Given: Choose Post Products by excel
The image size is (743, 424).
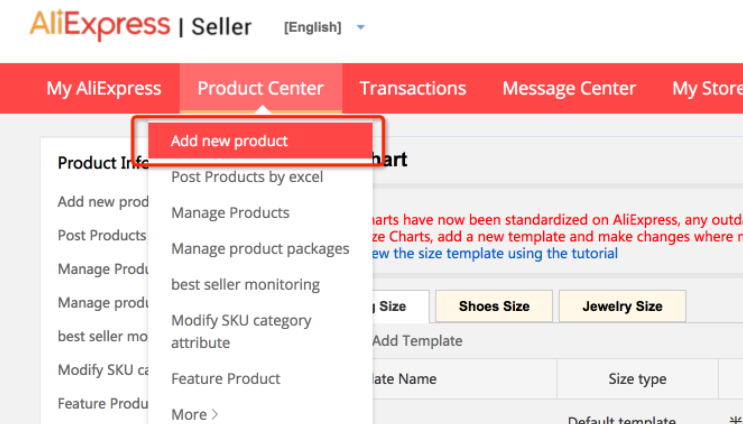Looking at the screenshot, I should (x=246, y=177).
